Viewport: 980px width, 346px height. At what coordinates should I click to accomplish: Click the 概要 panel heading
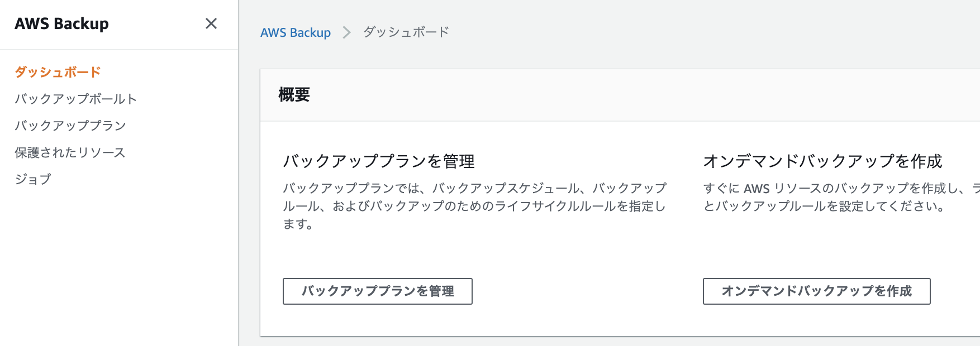click(294, 95)
